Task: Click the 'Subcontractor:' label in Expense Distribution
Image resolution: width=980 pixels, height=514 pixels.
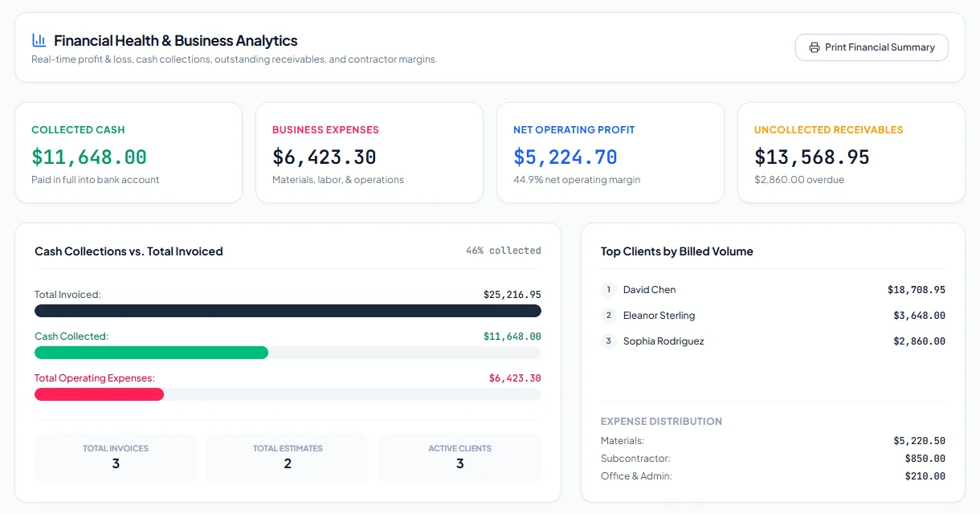Action: tap(635, 459)
